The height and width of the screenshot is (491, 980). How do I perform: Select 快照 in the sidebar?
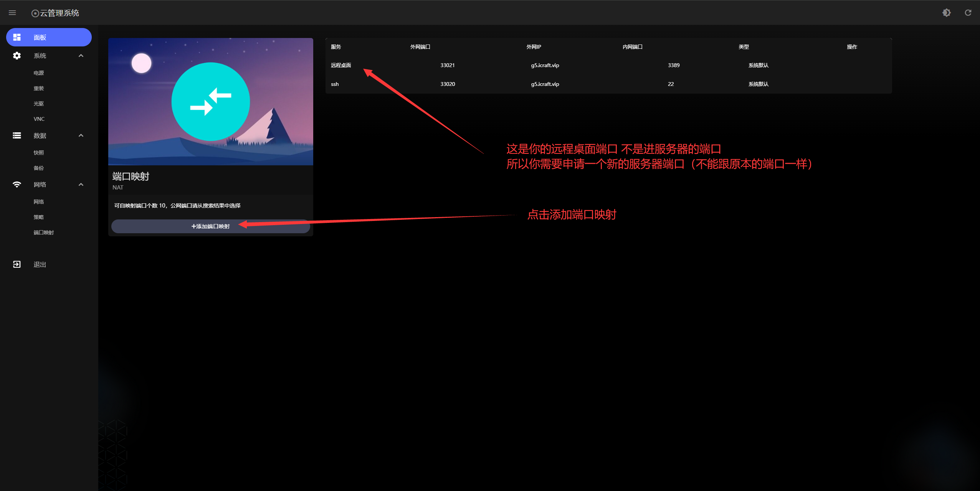click(x=39, y=153)
